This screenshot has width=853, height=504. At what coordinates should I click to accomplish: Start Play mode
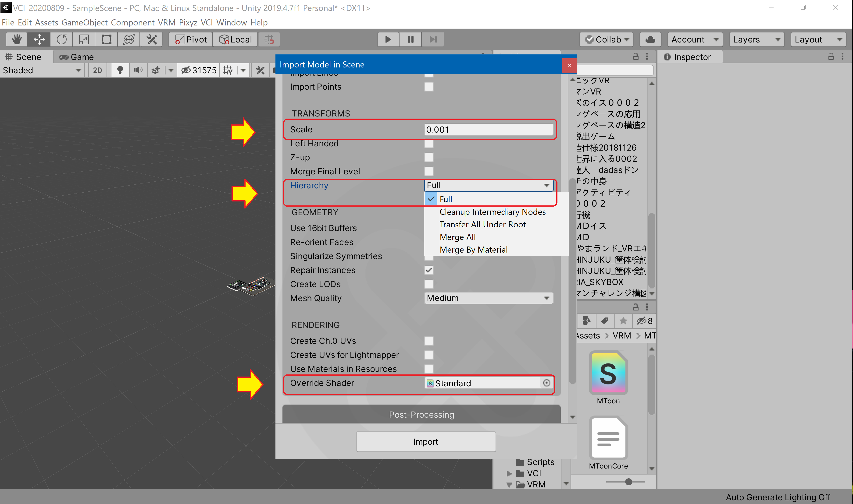(x=388, y=39)
